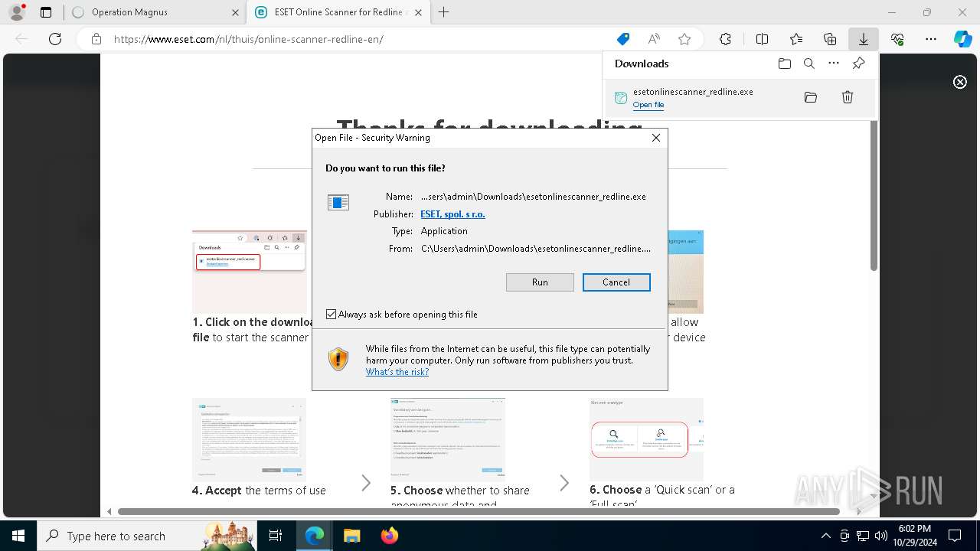The width and height of the screenshot is (980, 551).
Task: Open File Explorer from the taskbar
Action: (x=351, y=536)
